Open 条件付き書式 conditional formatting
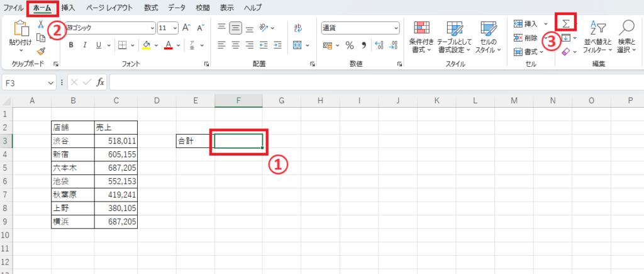The width and height of the screenshot is (644, 274). tap(421, 37)
